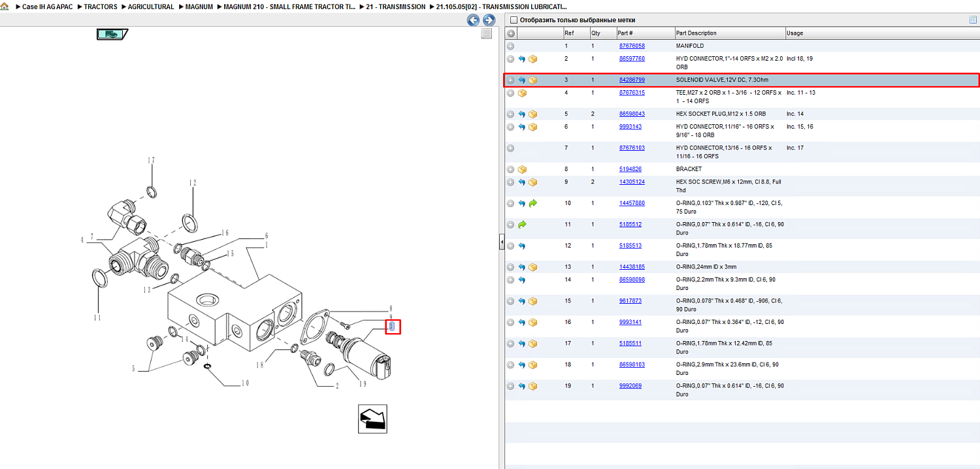Click the package icon for part 87676315

pos(522,93)
